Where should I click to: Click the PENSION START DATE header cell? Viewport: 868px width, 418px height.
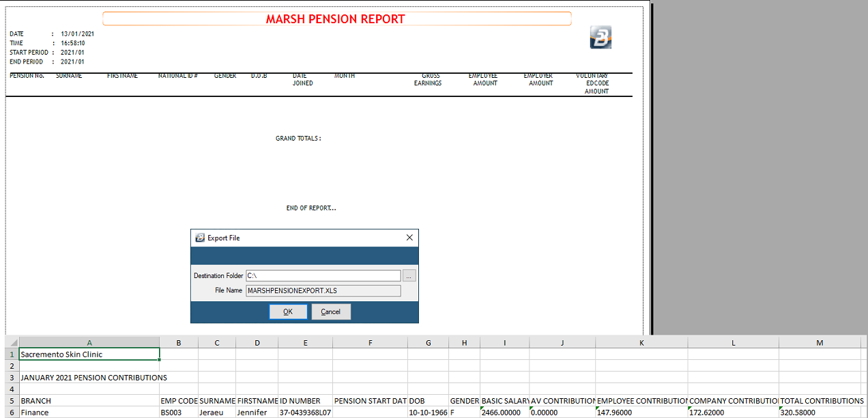(370, 401)
